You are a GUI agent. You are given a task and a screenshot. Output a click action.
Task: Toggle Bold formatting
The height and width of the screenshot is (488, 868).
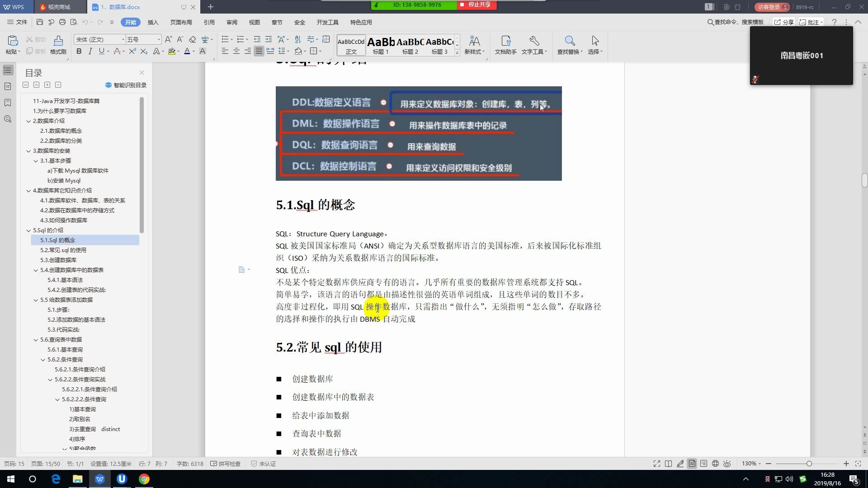79,52
